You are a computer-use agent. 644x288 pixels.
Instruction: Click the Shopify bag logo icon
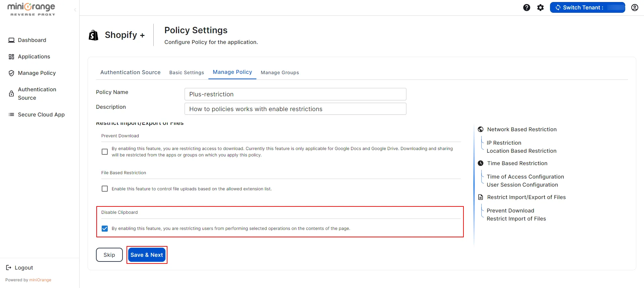coord(94,35)
